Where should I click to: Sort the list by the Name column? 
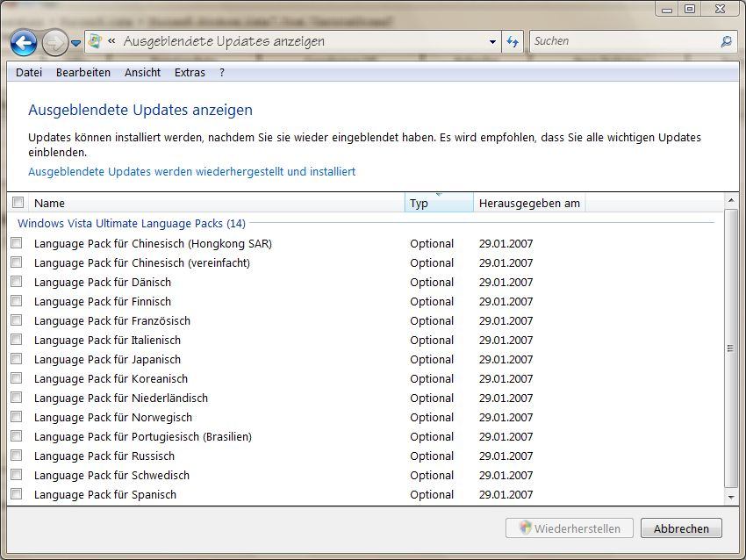[x=217, y=203]
